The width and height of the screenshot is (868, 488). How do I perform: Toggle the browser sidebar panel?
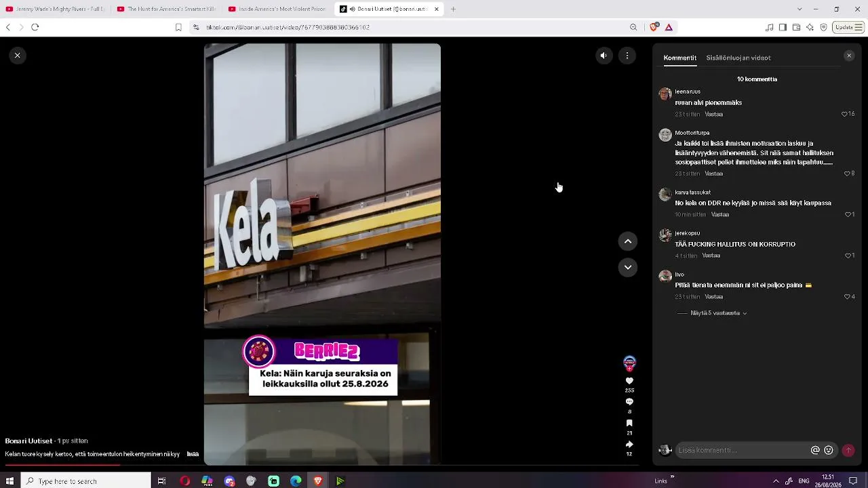coord(783,27)
